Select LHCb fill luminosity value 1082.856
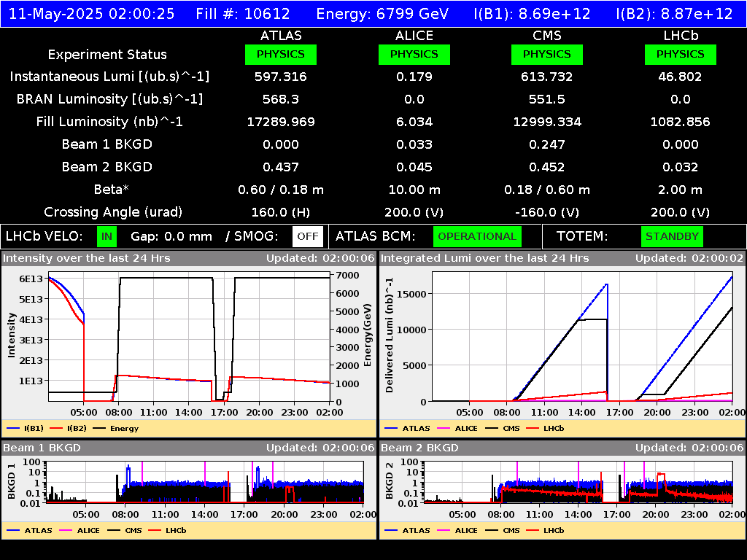 [x=681, y=122]
